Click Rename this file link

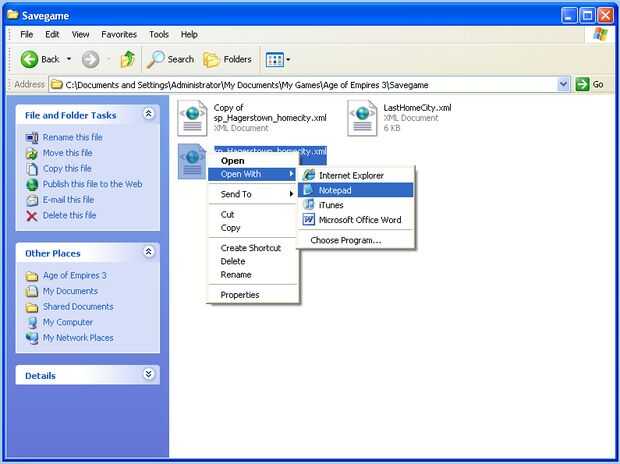tap(72, 137)
